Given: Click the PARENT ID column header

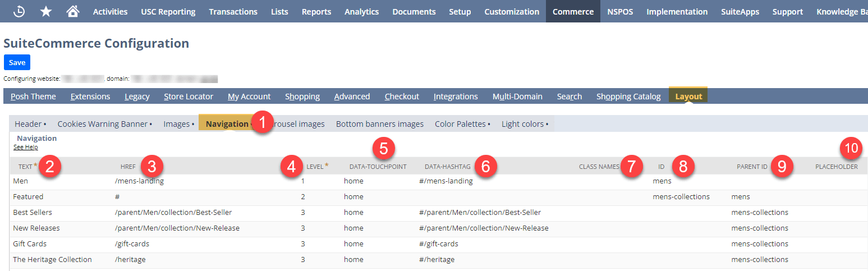Looking at the screenshot, I should click(752, 167).
